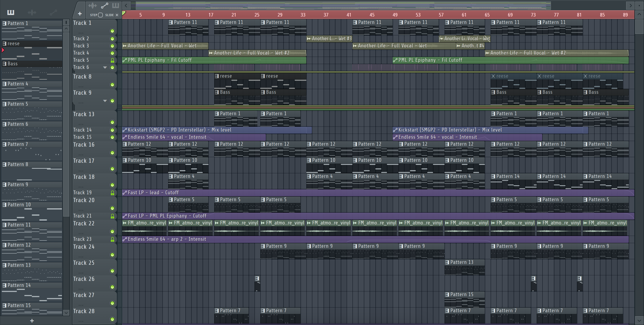Collapse Track 9 group arrow
The image size is (644, 325).
(105, 101)
